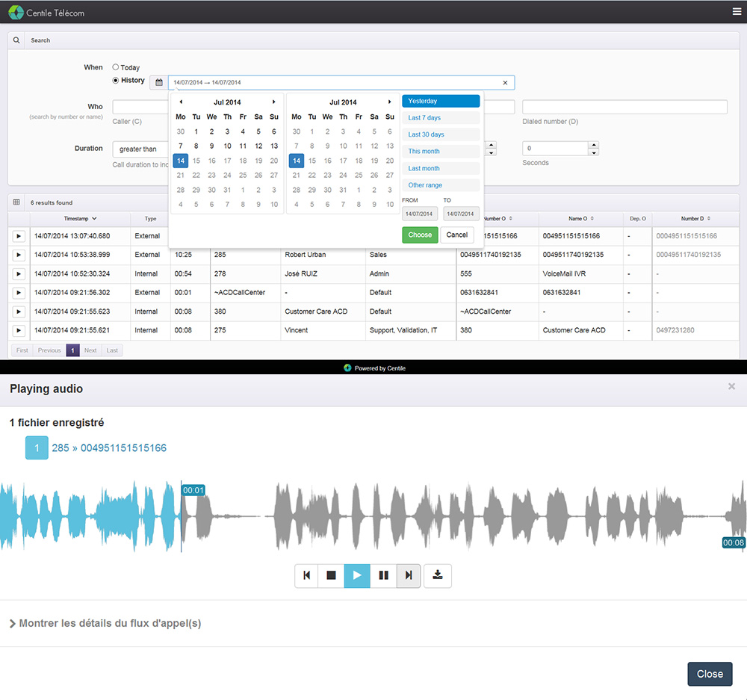Click the green Choose button
The width and height of the screenshot is (747, 700).
(x=420, y=235)
